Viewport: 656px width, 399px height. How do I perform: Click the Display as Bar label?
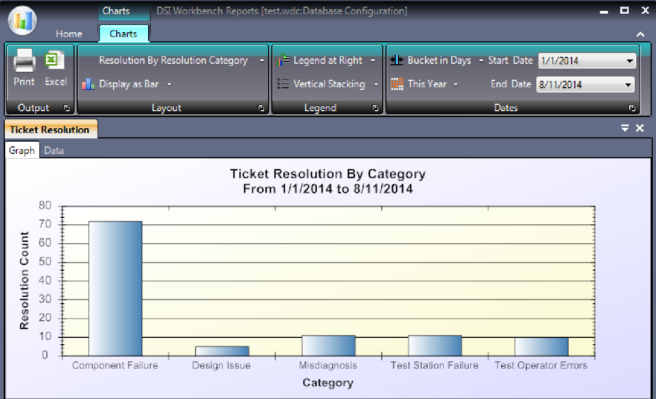(x=129, y=84)
